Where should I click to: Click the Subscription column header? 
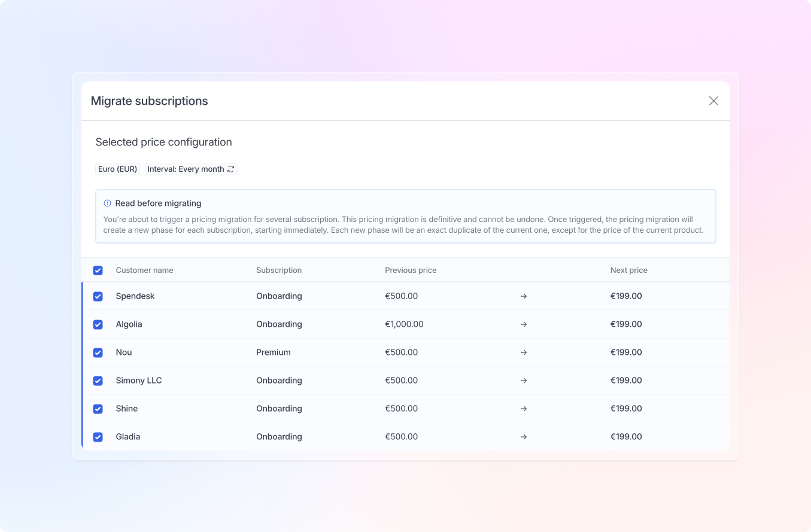[x=279, y=270]
